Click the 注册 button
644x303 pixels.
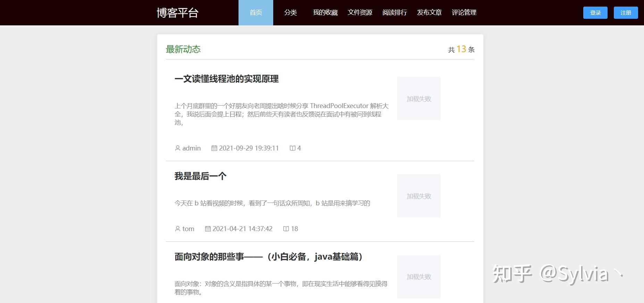pyautogui.click(x=626, y=13)
